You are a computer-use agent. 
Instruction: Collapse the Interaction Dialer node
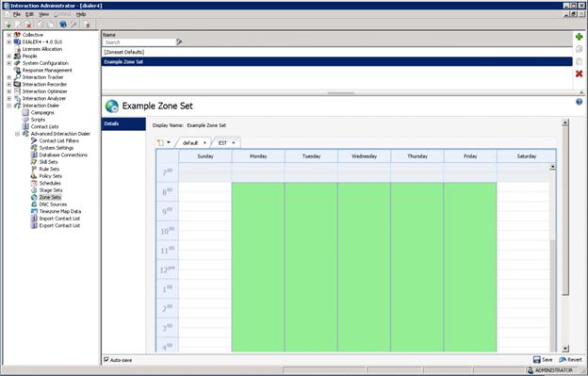[9, 106]
